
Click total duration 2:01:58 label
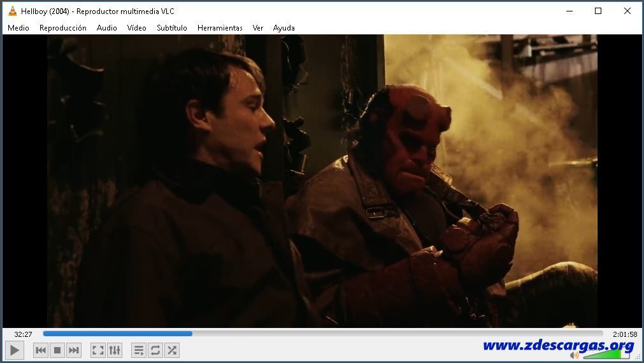625,334
